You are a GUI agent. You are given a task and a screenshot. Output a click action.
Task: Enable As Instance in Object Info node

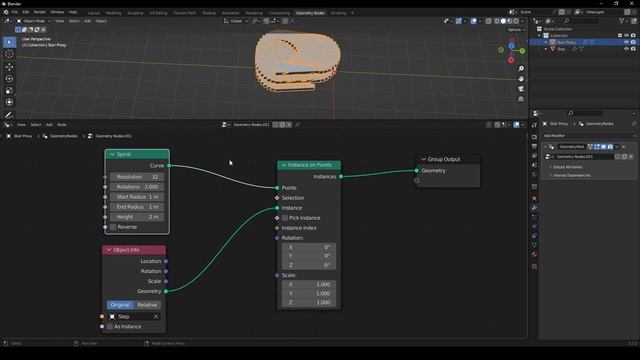click(x=110, y=327)
